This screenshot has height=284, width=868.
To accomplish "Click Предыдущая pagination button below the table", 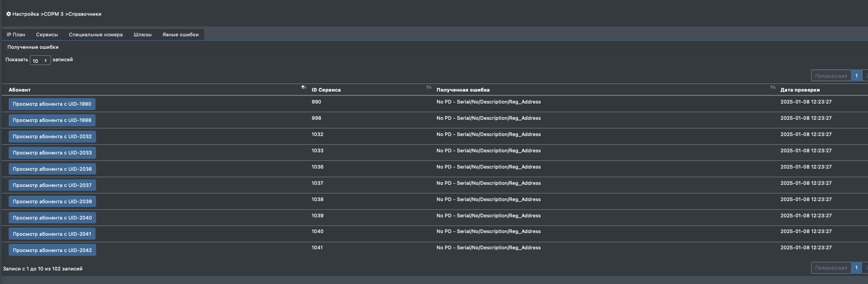I will pyautogui.click(x=831, y=268).
